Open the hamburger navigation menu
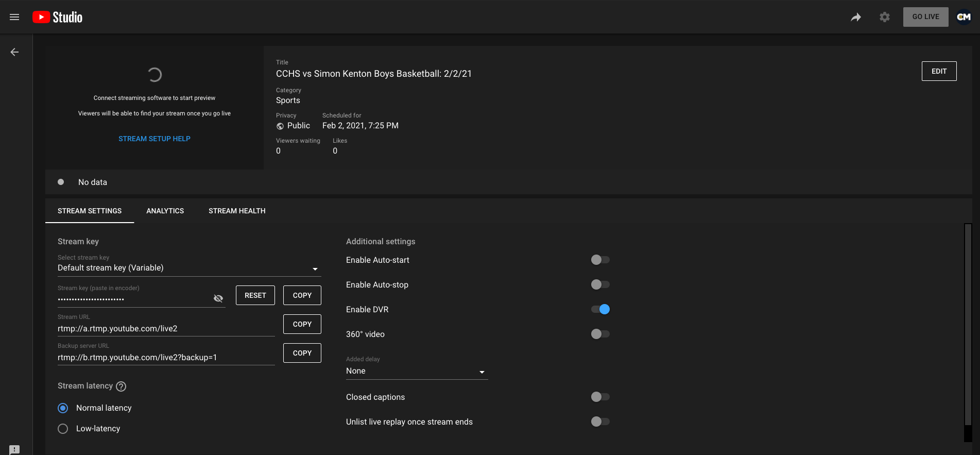 pos(14,17)
